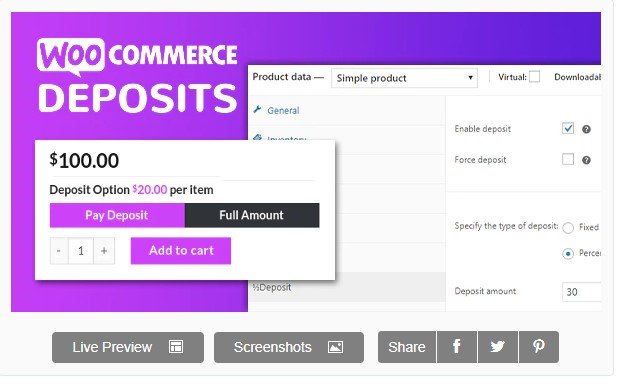Viewport: 625px width, 384px height.
Task: Open the Simple product dropdown
Action: coord(404,78)
